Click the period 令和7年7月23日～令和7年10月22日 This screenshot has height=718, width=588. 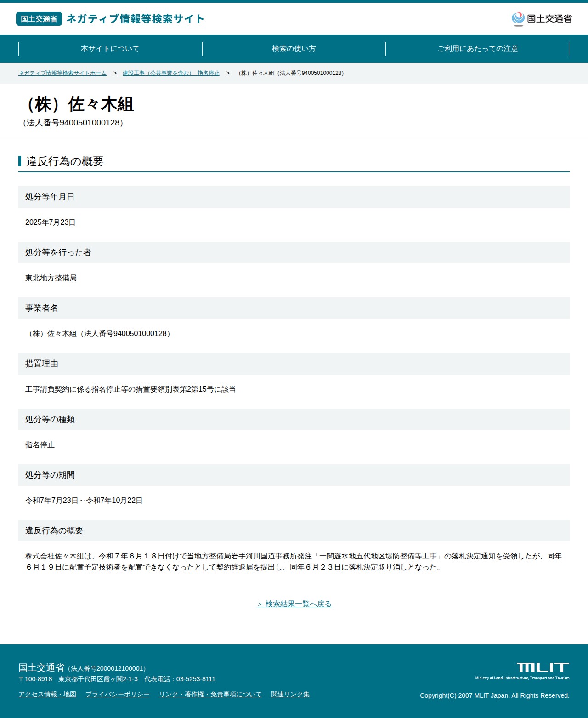point(84,501)
